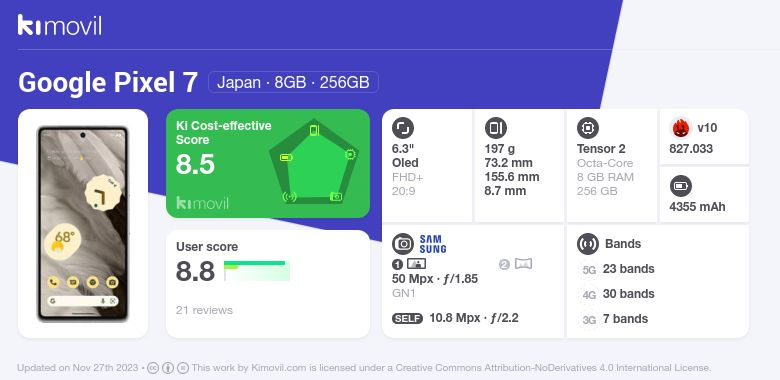The image size is (780, 380).
Task: Click the Ki Cost-effective Score pentagon chart
Action: [x=314, y=162]
